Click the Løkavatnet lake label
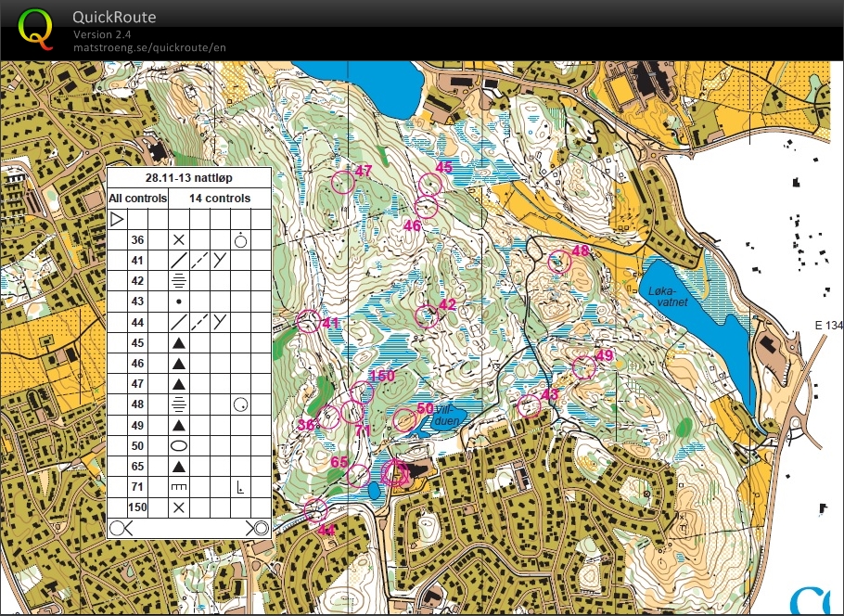Viewport: 844px width, 616px height. coord(667,295)
